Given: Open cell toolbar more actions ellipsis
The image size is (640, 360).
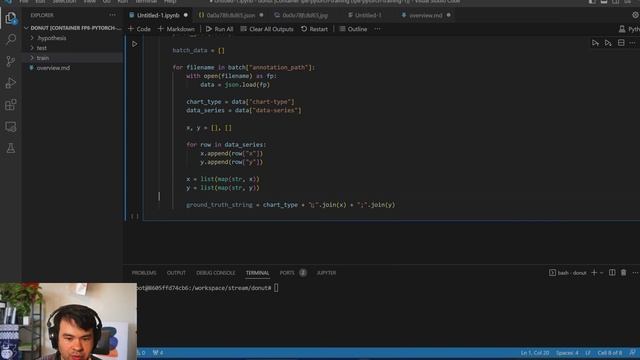Looking at the screenshot, I should click(x=632, y=43).
